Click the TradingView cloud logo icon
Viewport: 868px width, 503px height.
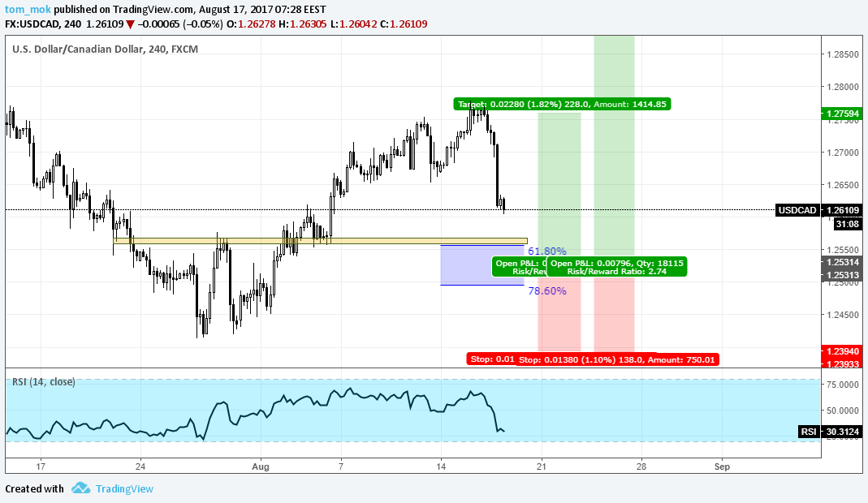81,488
